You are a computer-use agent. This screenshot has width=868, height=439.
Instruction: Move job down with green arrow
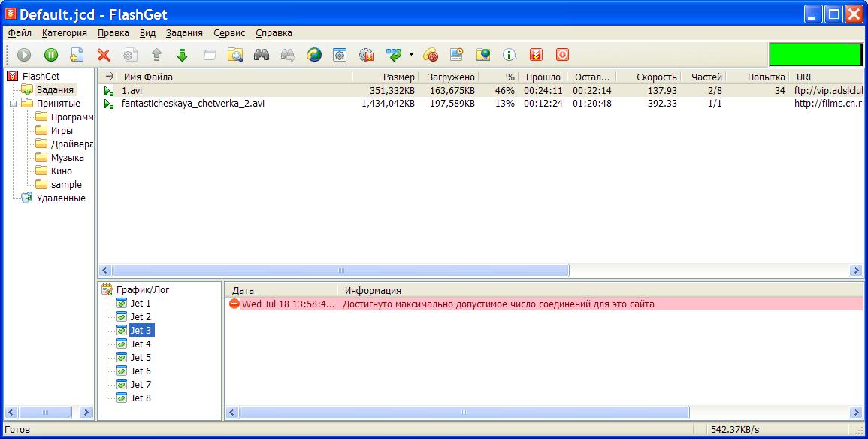(182, 55)
